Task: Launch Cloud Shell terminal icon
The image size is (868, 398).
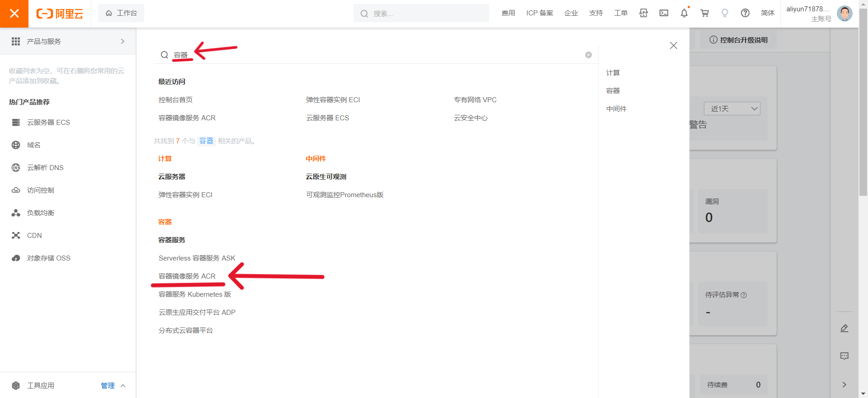Action: pos(664,13)
